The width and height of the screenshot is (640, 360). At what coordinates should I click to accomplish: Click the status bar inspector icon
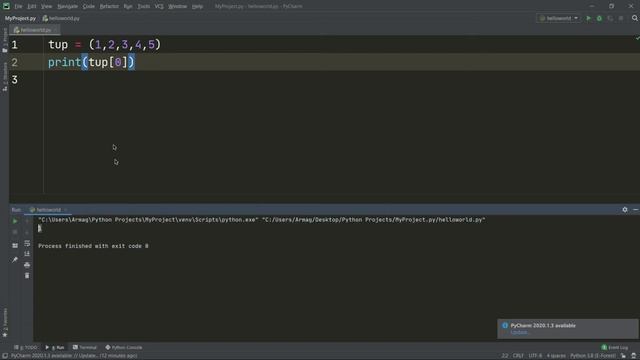(634, 356)
